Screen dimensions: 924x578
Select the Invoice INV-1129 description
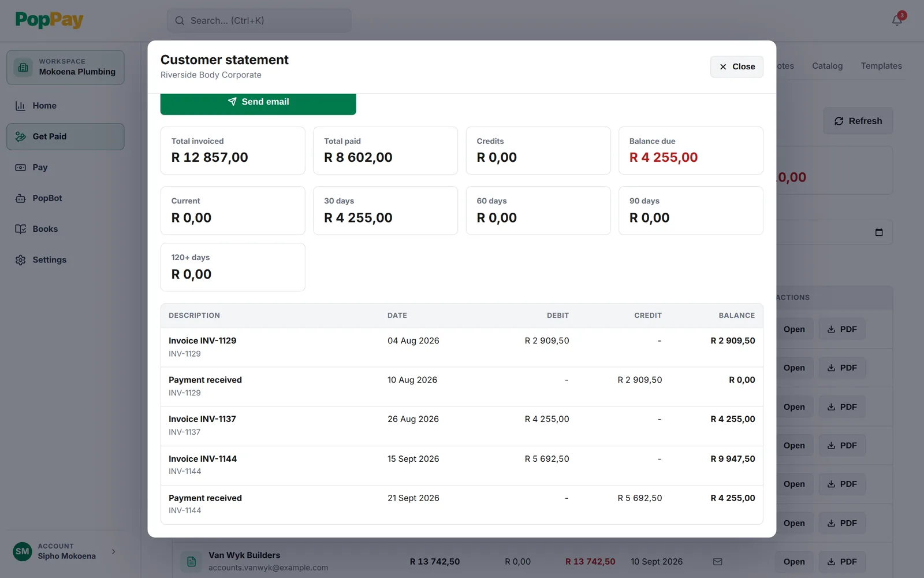point(202,341)
